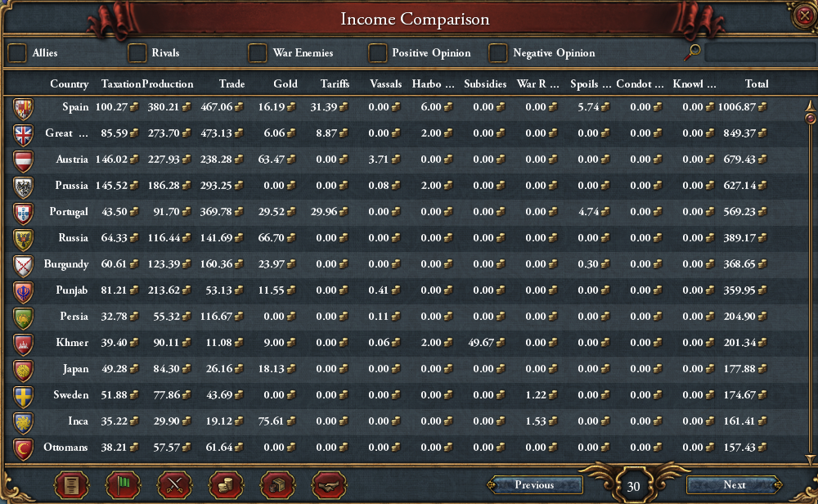Image resolution: width=818 pixels, height=504 pixels.
Task: Close the Income Comparison window
Action: [804, 16]
